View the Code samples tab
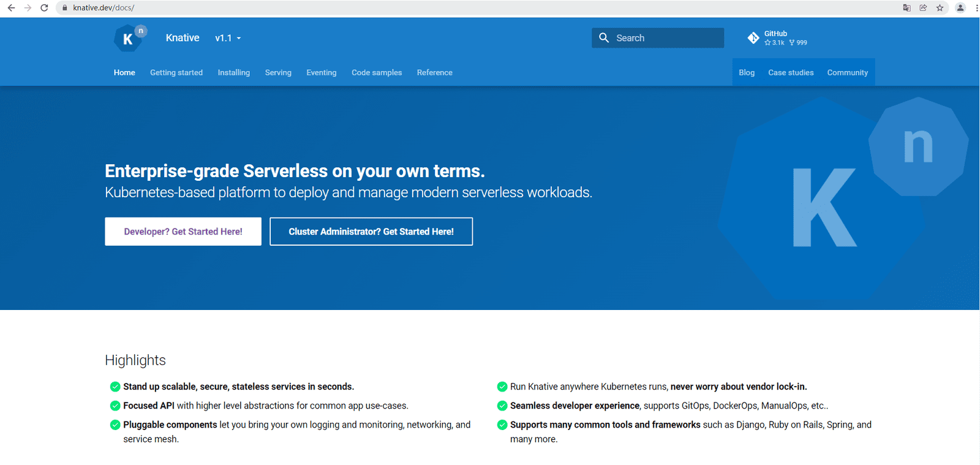Screen dimensions: 980x465 point(377,72)
